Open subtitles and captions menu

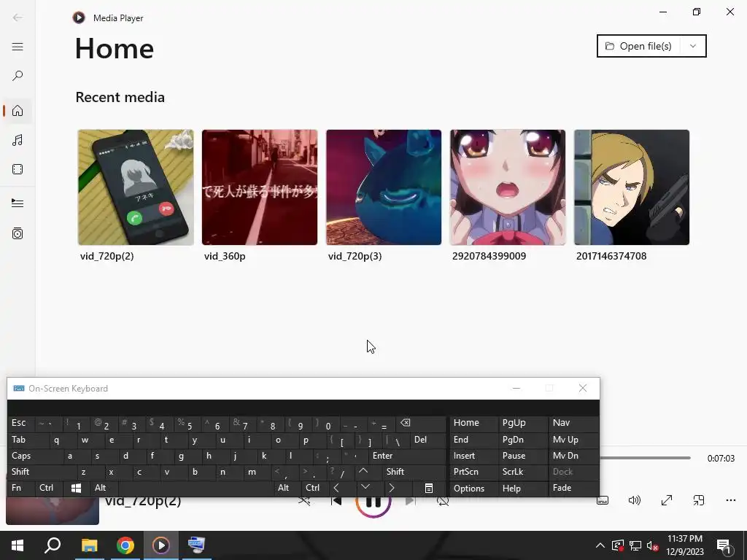tap(603, 500)
